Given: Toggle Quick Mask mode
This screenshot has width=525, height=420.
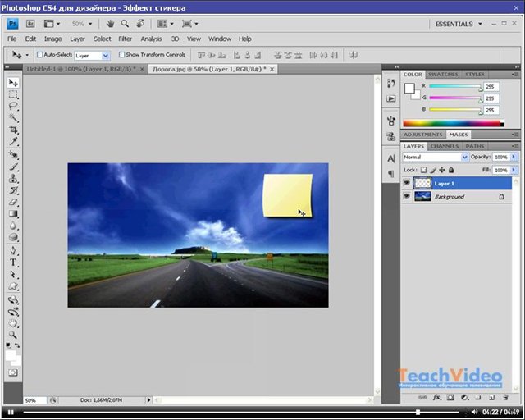Looking at the screenshot, I should tap(13, 372).
